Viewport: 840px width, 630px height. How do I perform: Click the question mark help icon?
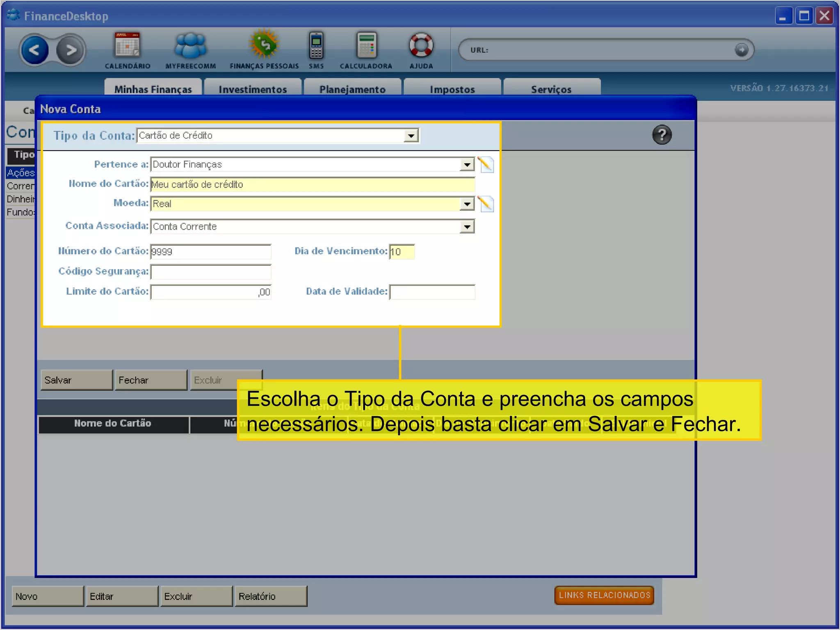tap(662, 135)
